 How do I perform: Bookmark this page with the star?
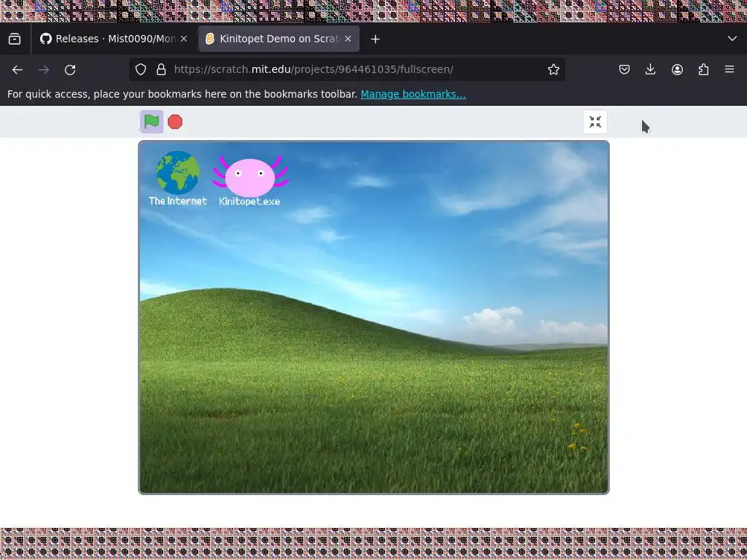[x=554, y=69]
